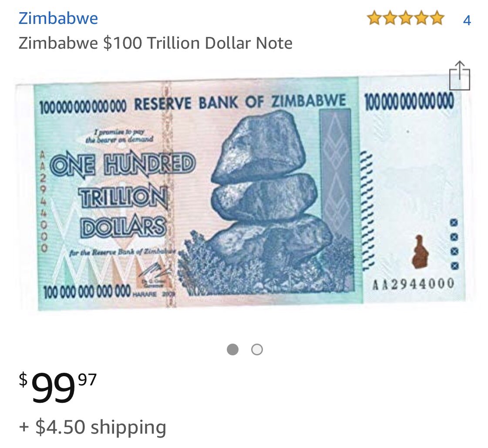This screenshot has height=448, width=488.
Task: Click the fourth gold rating star
Action: coord(421,18)
